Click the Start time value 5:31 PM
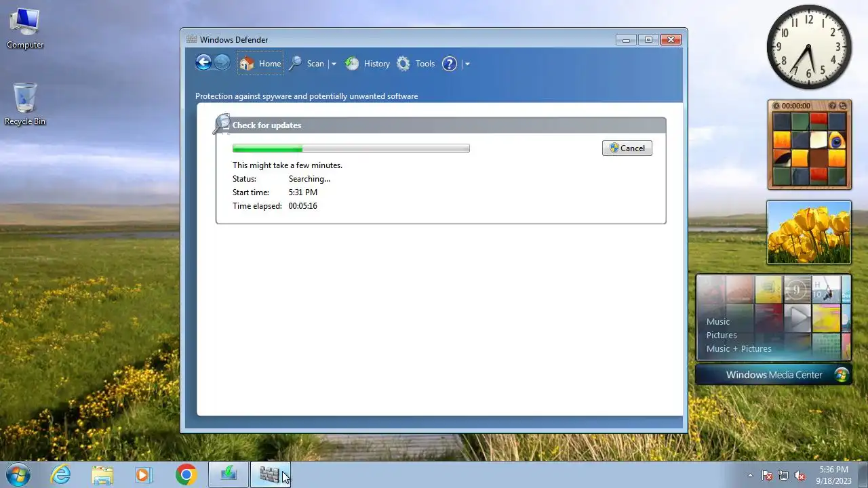The height and width of the screenshot is (488, 868). point(303,192)
